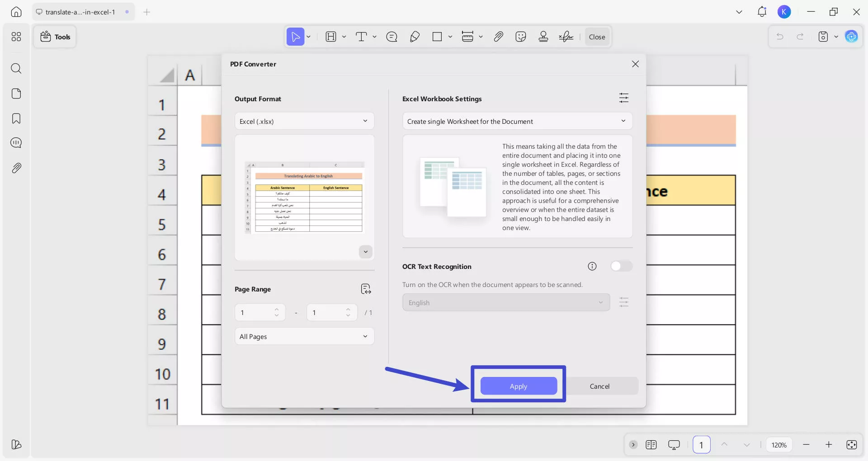Click the Redo arrow icon
Viewport: 868px width, 461px height.
[x=800, y=37]
